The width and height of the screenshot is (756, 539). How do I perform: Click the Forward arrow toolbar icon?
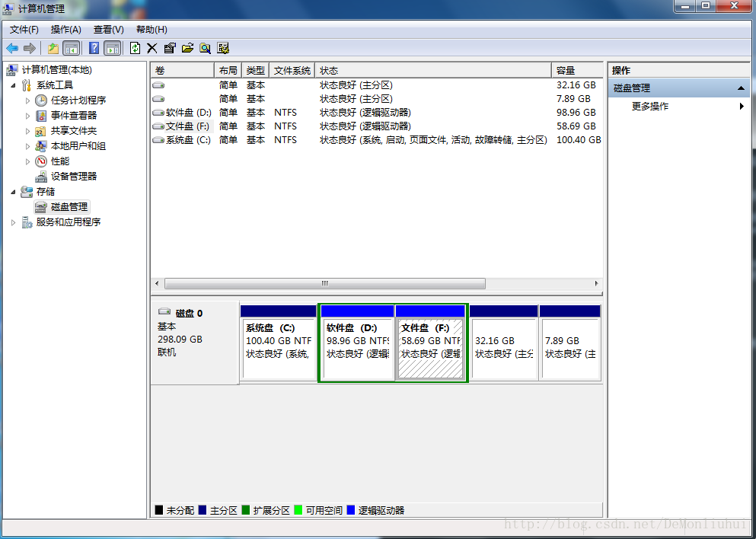click(30, 48)
